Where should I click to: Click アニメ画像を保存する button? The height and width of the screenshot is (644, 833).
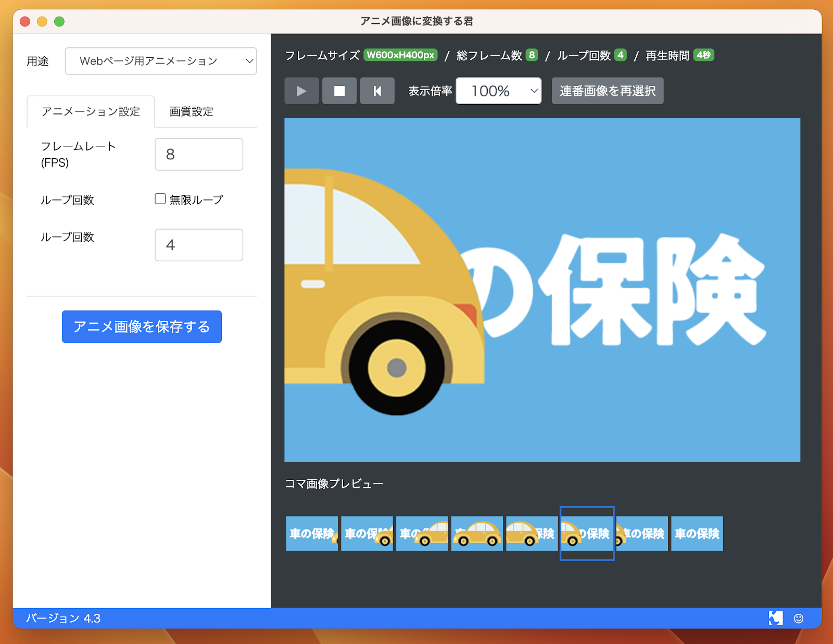(142, 326)
